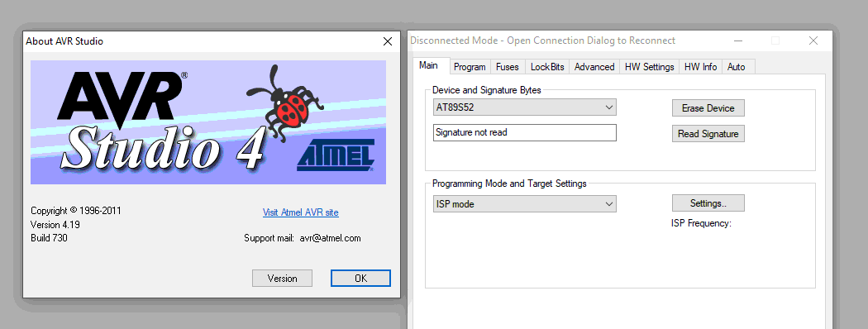Switch to the Program tab

tap(470, 67)
